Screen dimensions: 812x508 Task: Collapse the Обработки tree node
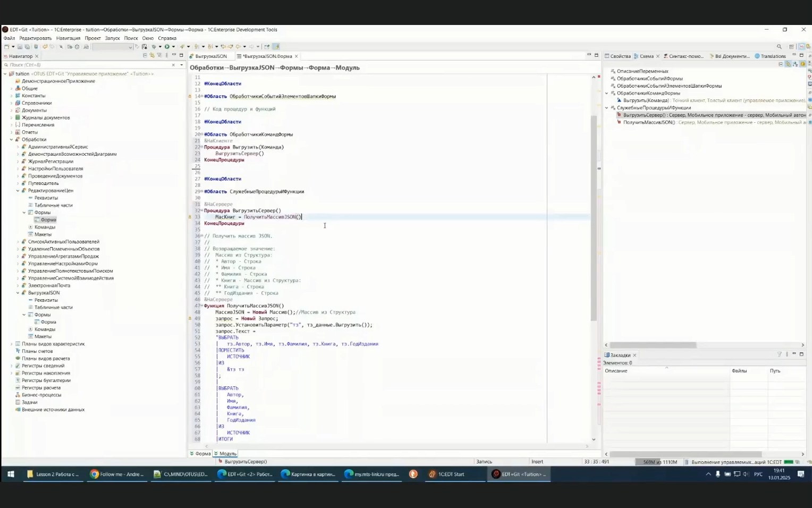point(11,140)
